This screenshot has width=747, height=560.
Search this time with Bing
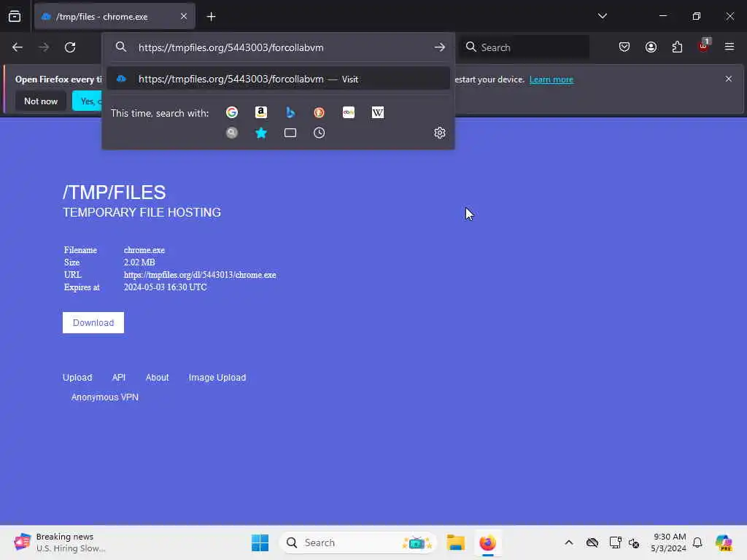pyautogui.click(x=290, y=112)
